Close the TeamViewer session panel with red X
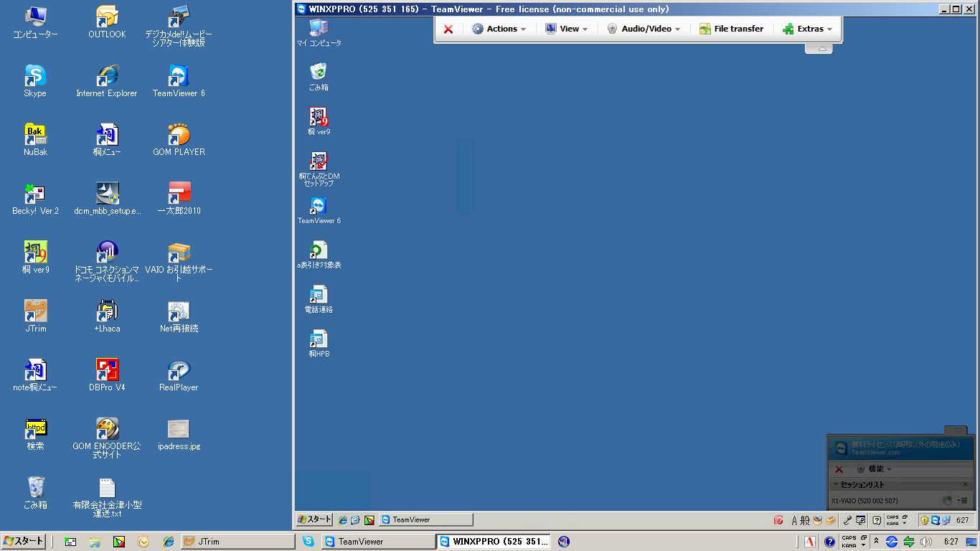 point(839,469)
